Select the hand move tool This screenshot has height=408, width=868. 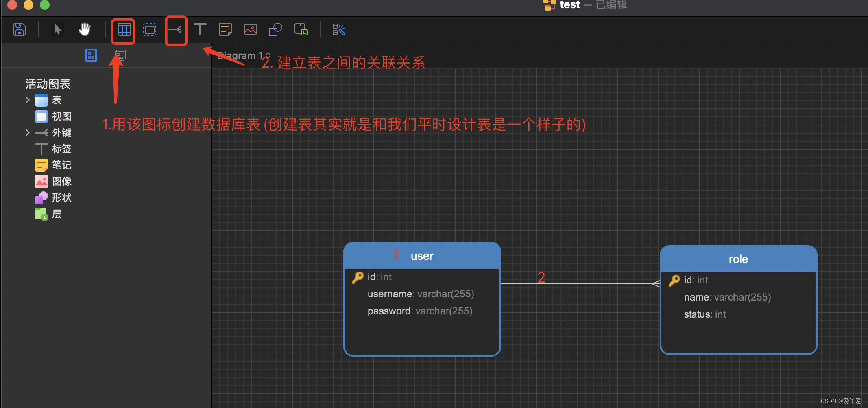[85, 29]
